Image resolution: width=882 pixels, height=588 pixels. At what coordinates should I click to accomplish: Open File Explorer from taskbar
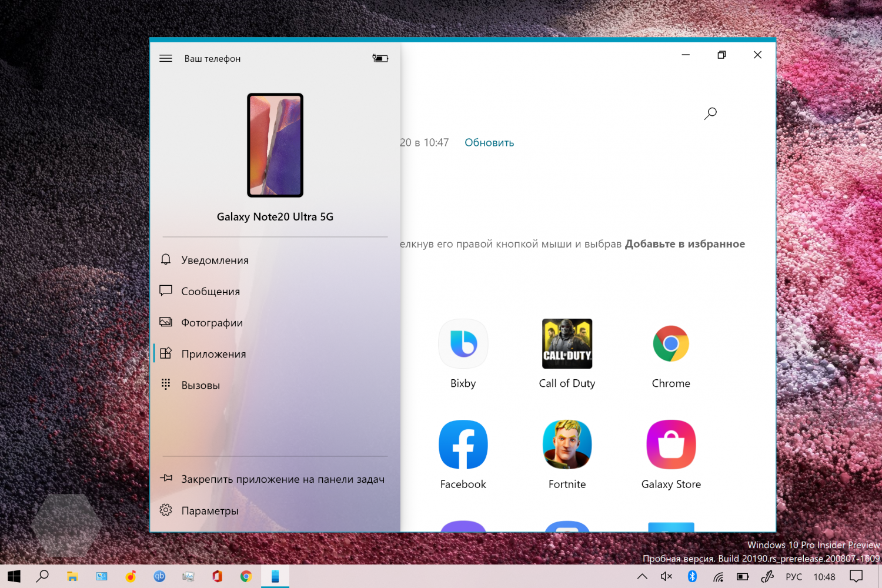click(x=72, y=576)
